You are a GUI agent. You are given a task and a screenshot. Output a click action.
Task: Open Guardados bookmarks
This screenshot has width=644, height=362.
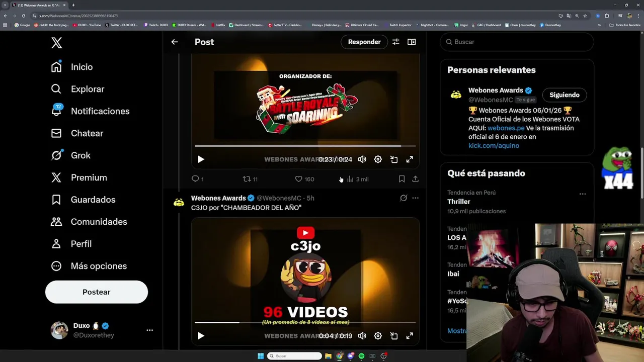83,200
